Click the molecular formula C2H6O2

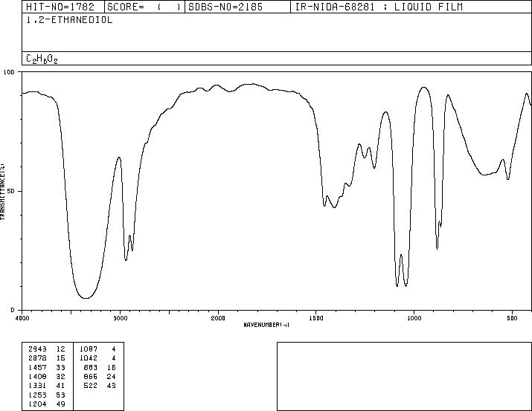(42, 59)
